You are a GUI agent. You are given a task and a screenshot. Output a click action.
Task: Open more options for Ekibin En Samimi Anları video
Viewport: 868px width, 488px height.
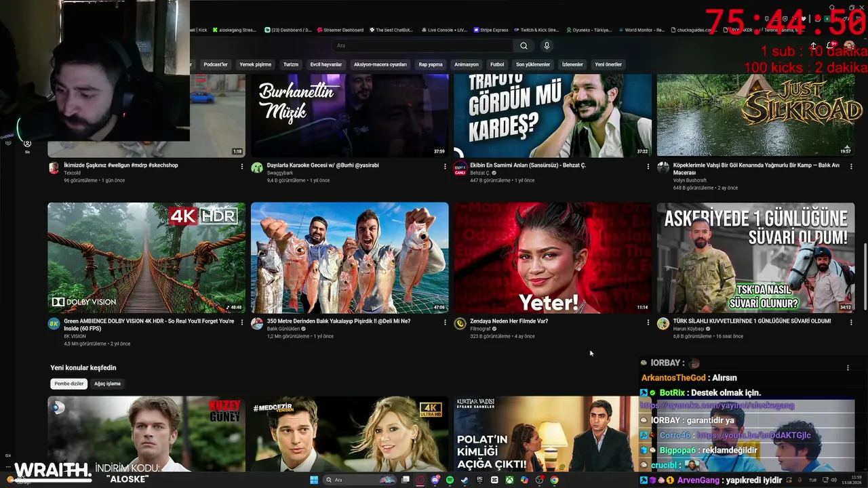tap(648, 166)
